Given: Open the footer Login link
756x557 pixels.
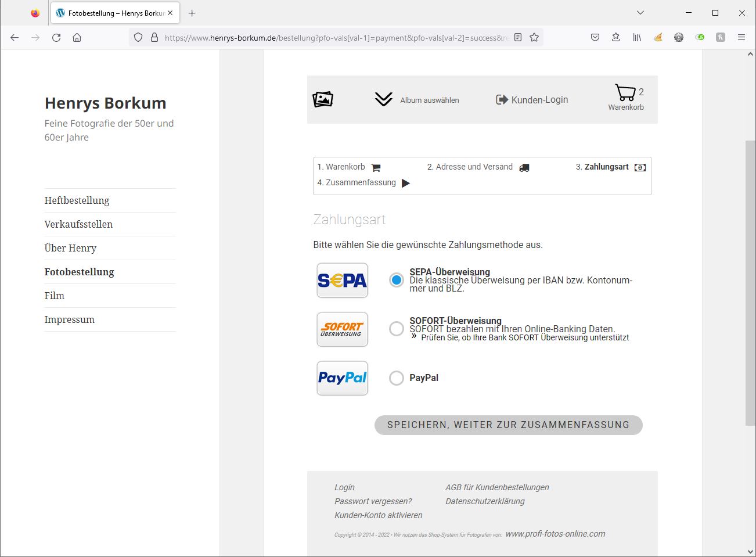Looking at the screenshot, I should 344,487.
